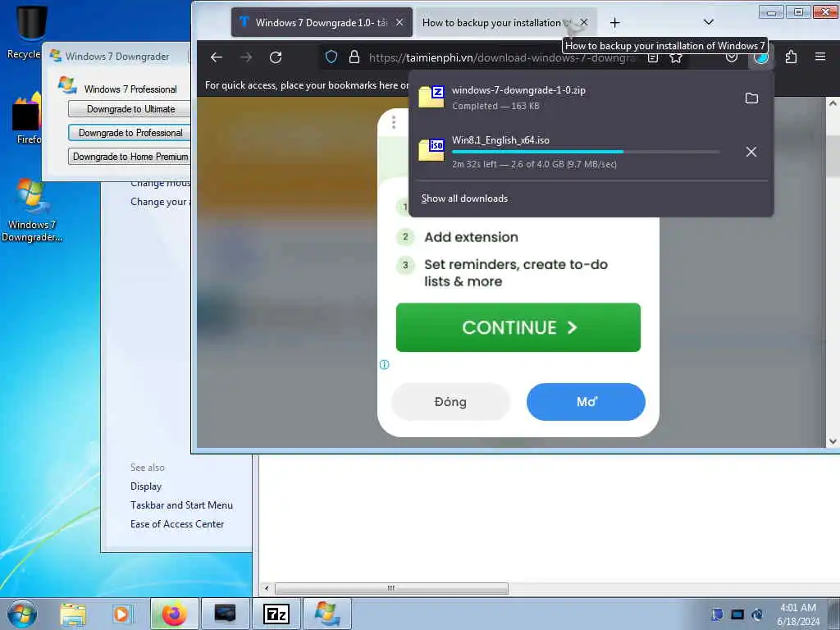Select the Win8.1_English_x64.iso download entry
840x630 pixels.
[x=575, y=152]
